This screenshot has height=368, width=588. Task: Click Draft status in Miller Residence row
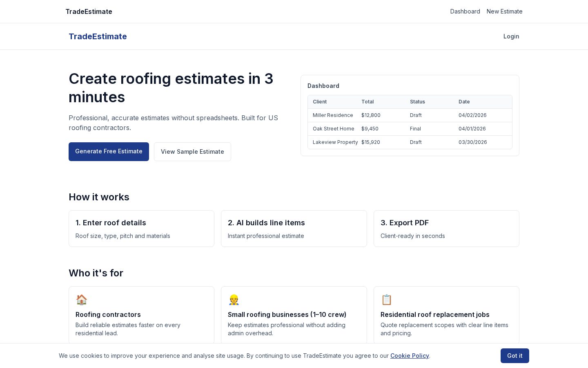416,115
